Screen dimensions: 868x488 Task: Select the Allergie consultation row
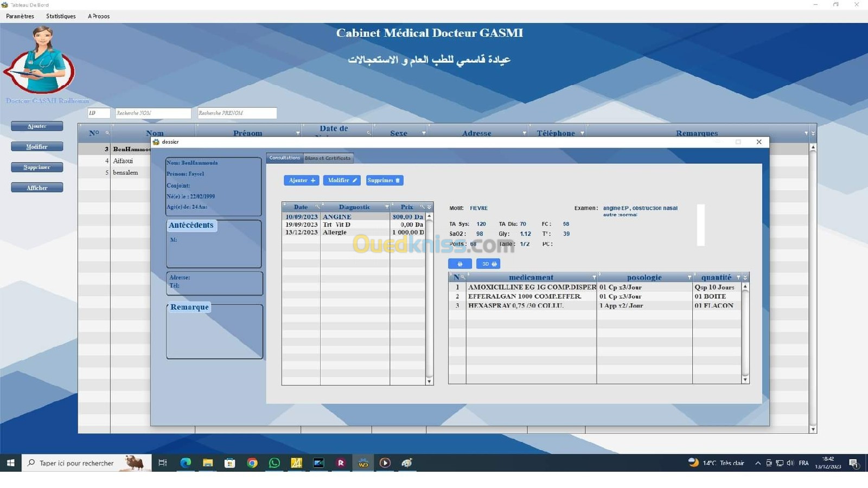(354, 232)
